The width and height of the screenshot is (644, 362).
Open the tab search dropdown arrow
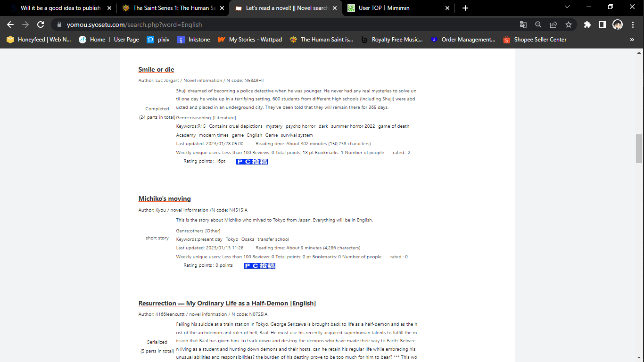point(567,8)
